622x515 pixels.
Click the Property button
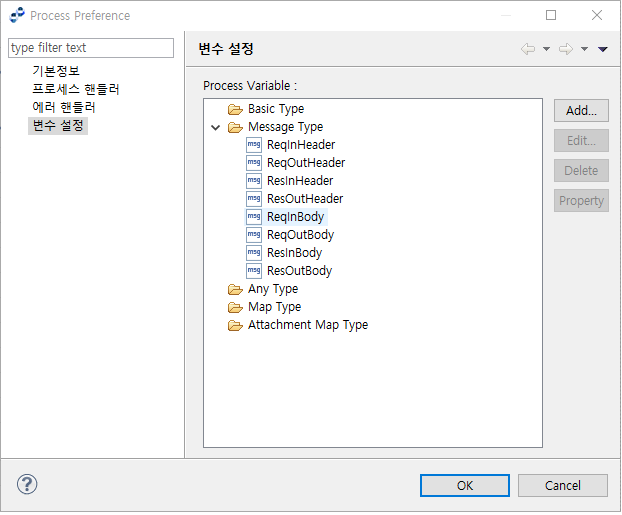581,201
